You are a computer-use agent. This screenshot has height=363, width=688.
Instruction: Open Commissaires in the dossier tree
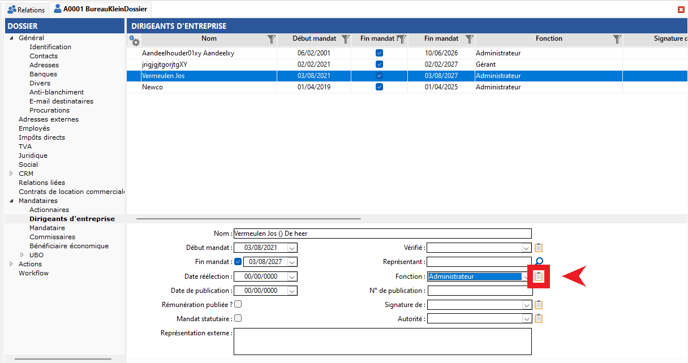[52, 237]
